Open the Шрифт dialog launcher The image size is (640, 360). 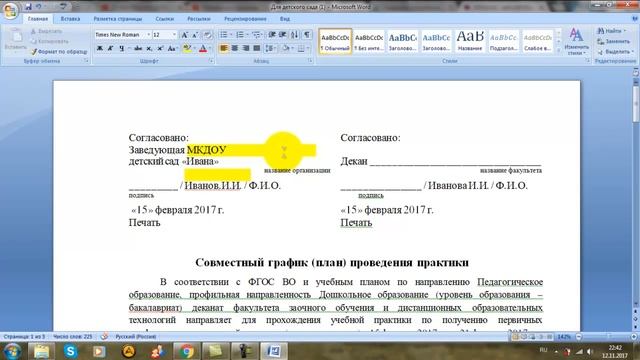pyautogui.click(x=211, y=61)
